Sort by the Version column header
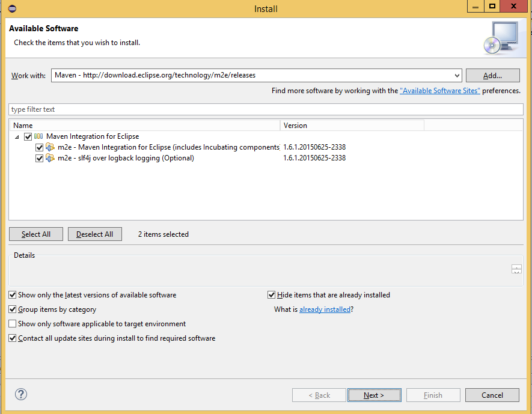 pyautogui.click(x=352, y=126)
